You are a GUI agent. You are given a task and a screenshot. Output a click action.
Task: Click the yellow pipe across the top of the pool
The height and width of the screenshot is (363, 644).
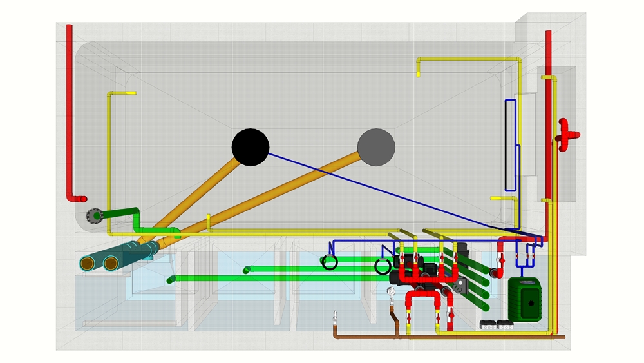coord(469,59)
